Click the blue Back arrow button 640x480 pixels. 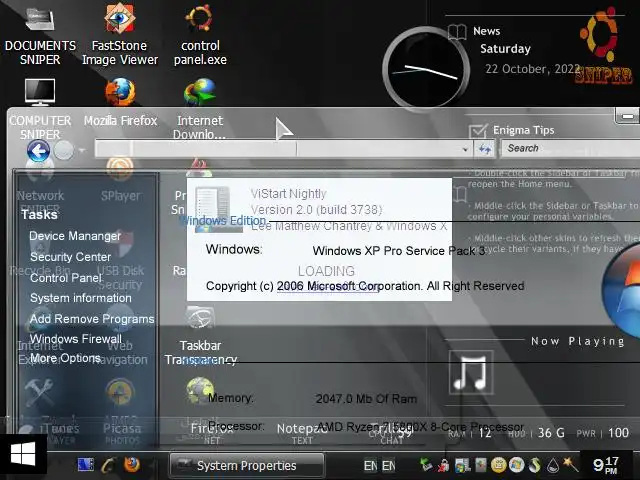38,151
